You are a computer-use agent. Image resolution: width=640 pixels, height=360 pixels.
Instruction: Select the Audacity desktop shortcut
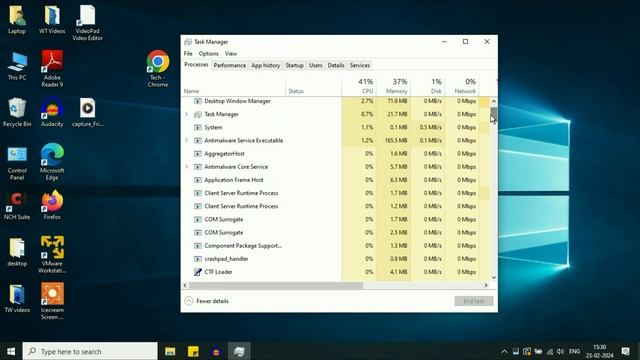pos(52,112)
